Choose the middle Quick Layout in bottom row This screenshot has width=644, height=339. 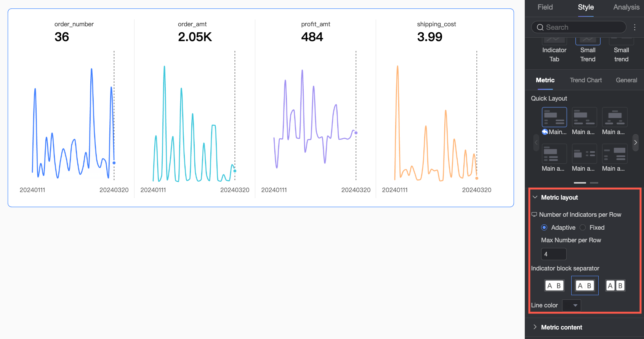click(x=584, y=154)
